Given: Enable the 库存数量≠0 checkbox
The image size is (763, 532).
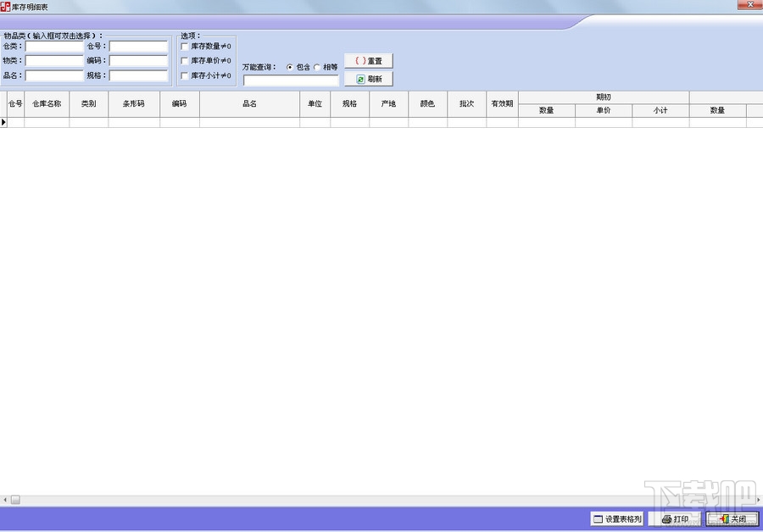Looking at the screenshot, I should 185,47.
